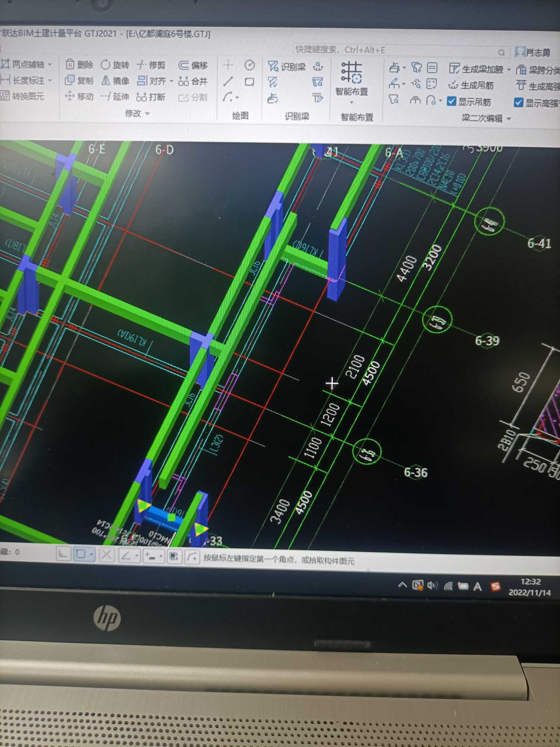Select the straight line draw tool
Viewport: 560px width, 747px height.
point(228,81)
